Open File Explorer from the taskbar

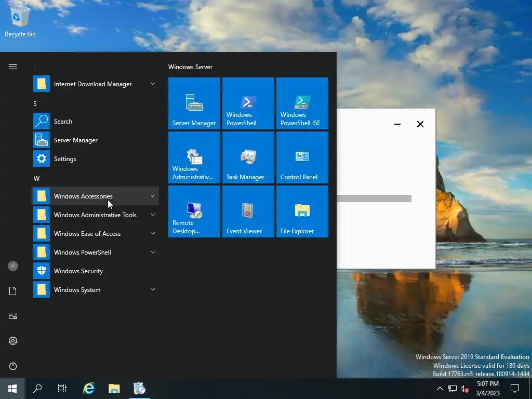tap(114, 389)
